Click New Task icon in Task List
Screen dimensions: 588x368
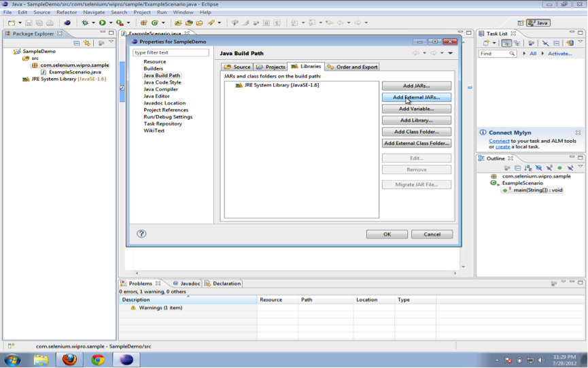(x=486, y=43)
